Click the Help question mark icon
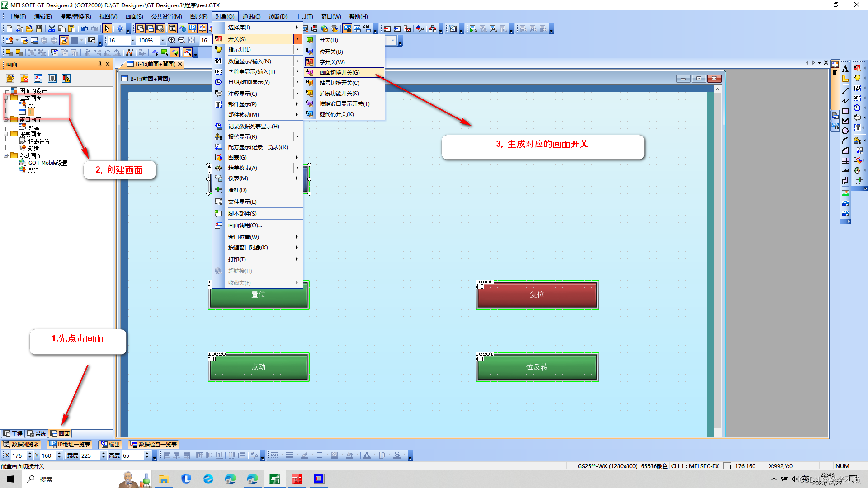This screenshot has height=488, width=868. (x=120, y=28)
